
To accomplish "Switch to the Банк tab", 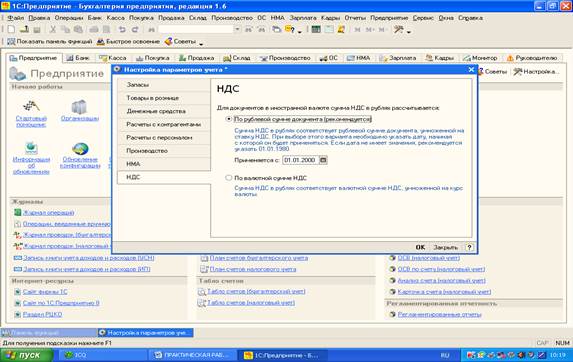I will click(79, 58).
